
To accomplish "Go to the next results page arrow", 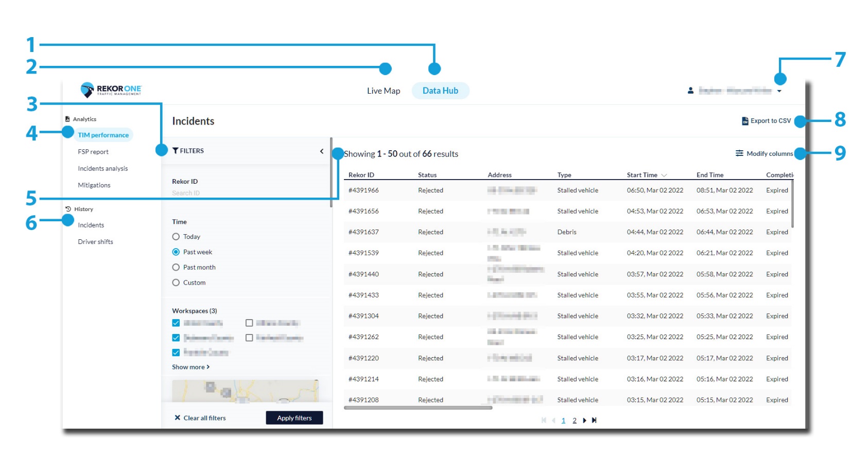I will [x=584, y=420].
